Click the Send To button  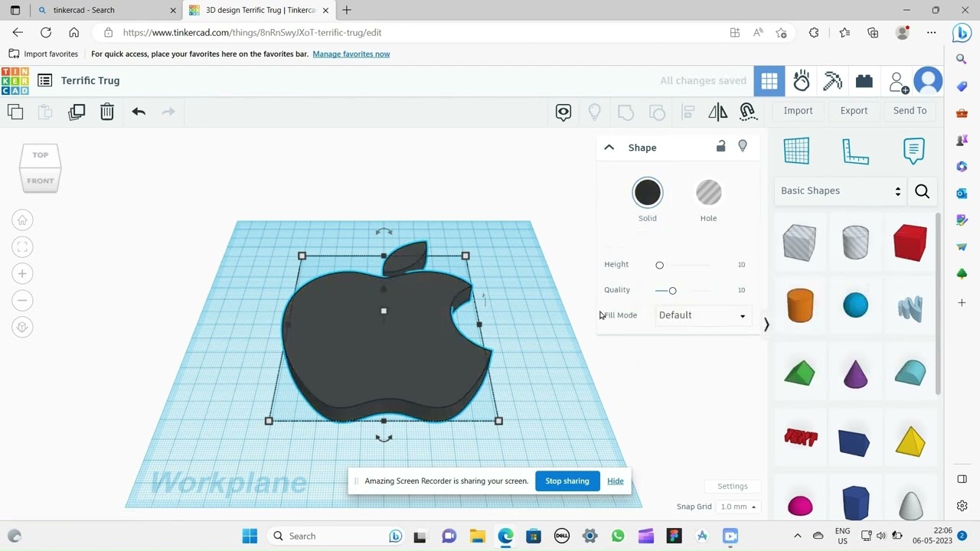pos(910,111)
